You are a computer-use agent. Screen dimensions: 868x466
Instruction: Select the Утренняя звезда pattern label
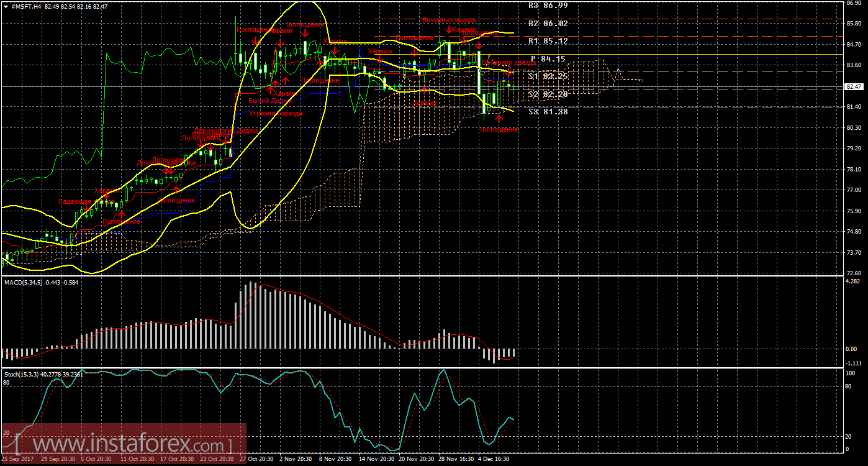(x=275, y=114)
